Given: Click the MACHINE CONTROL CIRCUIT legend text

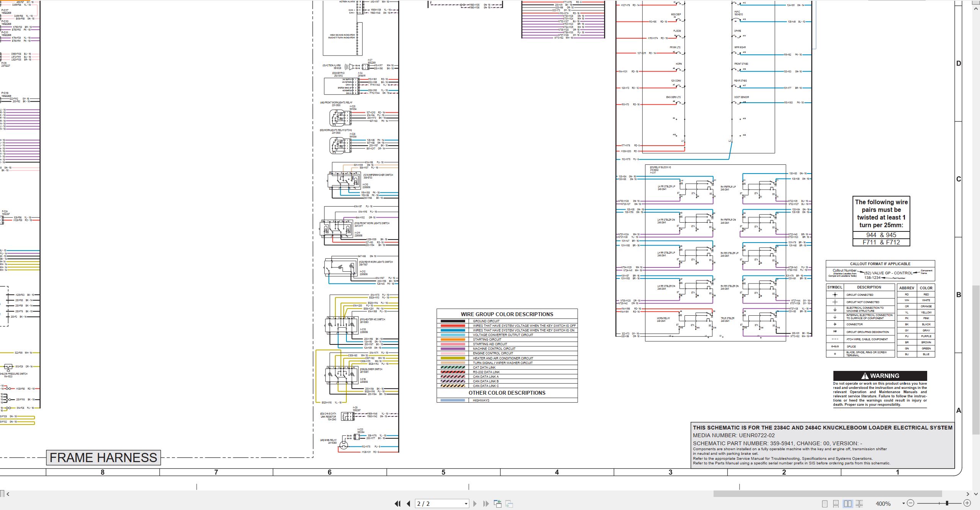Looking at the screenshot, I should (x=494, y=349).
